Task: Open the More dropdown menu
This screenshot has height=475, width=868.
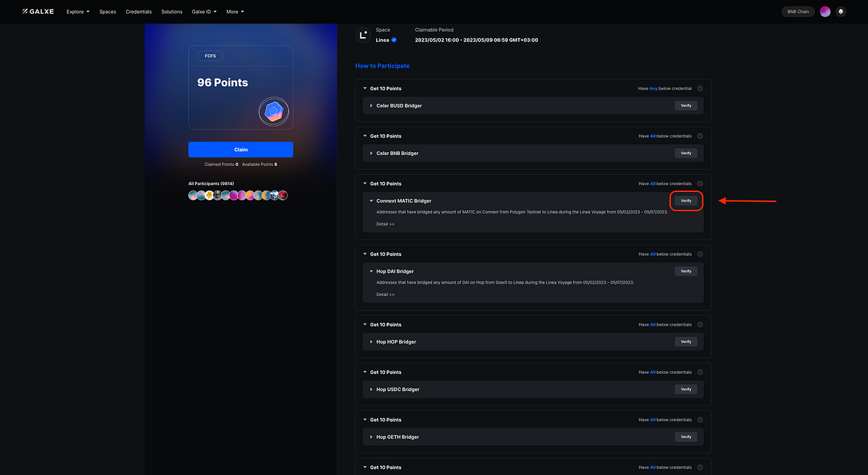Action: tap(235, 12)
